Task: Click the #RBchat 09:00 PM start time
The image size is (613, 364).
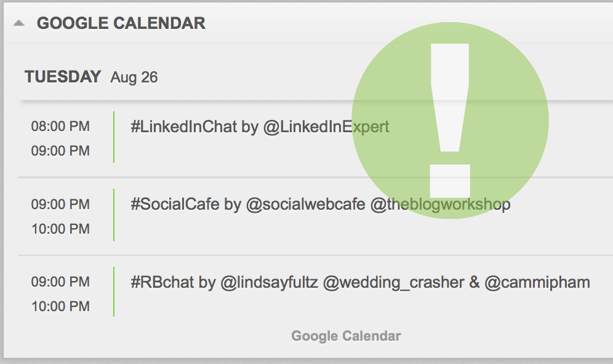Action: tap(60, 282)
